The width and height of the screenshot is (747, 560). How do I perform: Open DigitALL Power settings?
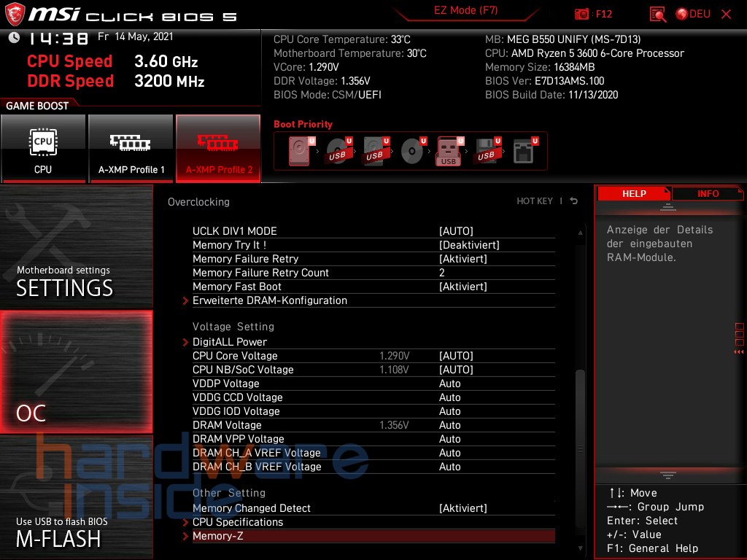(x=230, y=342)
